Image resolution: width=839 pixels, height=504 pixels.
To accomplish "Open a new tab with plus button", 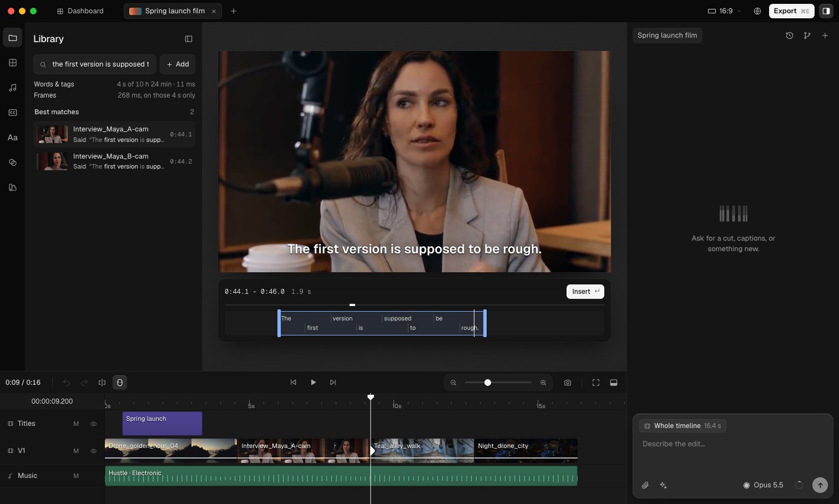I will [234, 11].
